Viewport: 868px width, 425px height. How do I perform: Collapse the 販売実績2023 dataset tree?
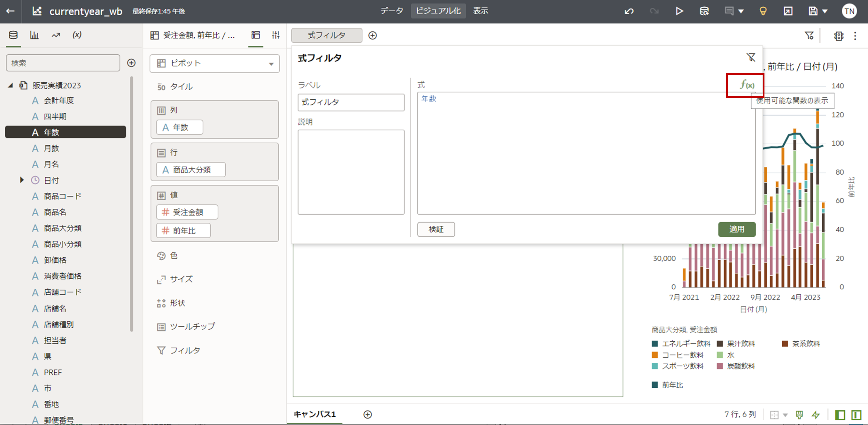(x=11, y=85)
